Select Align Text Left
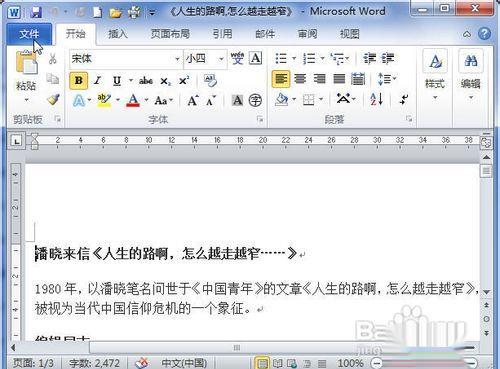This screenshot has width=500, height=369. (281, 79)
